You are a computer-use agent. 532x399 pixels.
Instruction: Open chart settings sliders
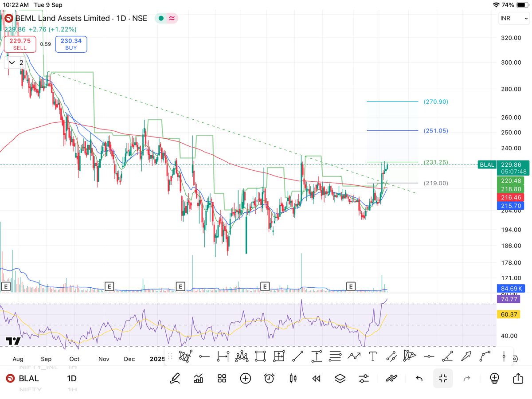pos(364,378)
